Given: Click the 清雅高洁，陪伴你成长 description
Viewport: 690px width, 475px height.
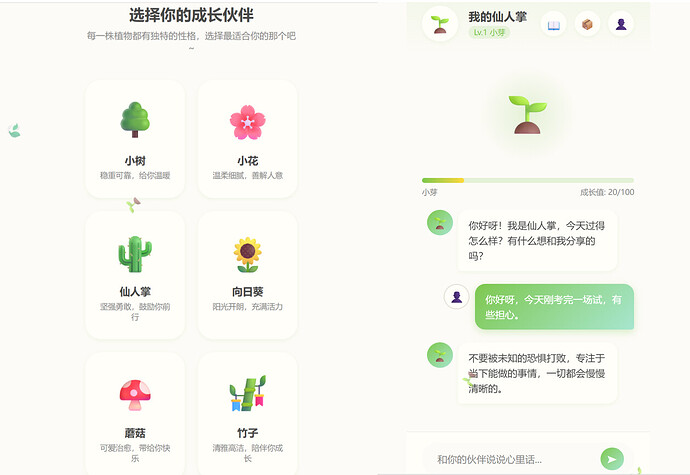Looking at the screenshot, I should [248, 453].
